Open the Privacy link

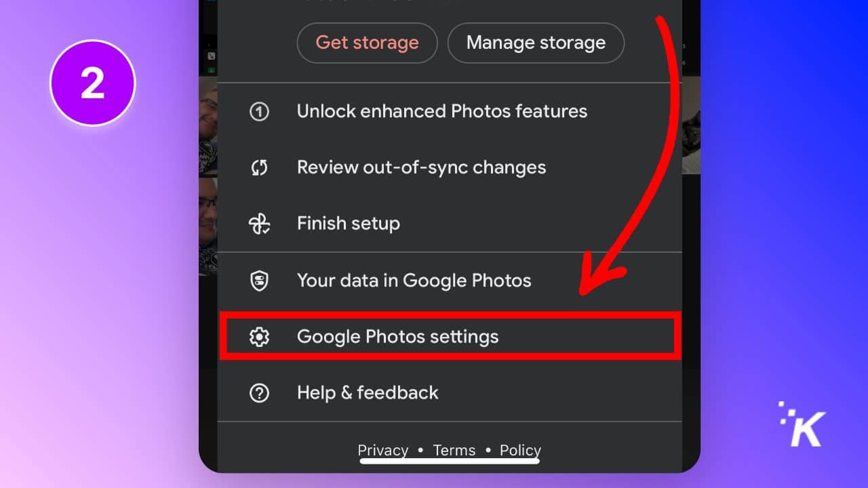(x=382, y=449)
